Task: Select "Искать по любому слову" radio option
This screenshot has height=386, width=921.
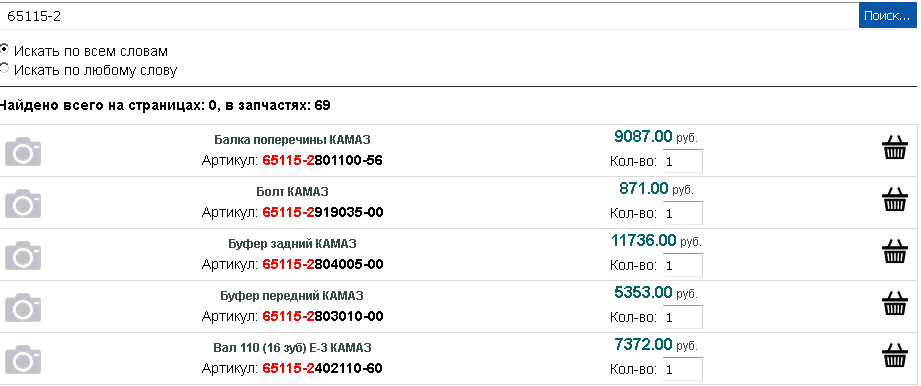Action: pos(4,69)
